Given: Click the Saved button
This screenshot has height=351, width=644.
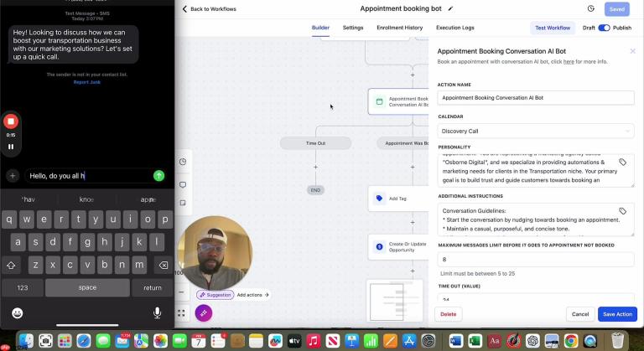Looking at the screenshot, I should 617,9.
